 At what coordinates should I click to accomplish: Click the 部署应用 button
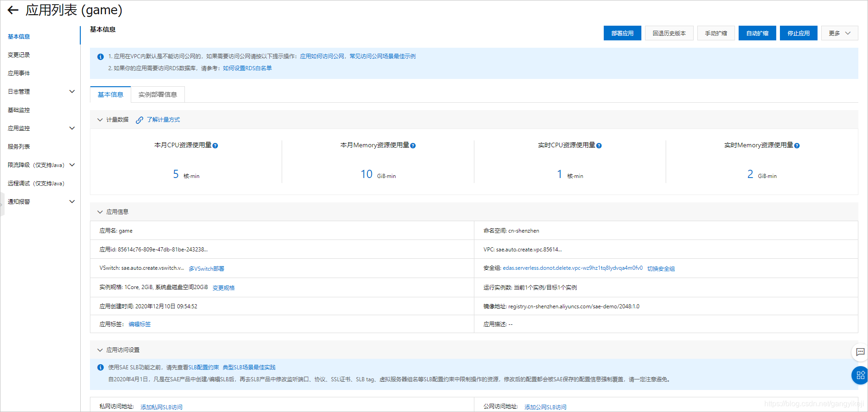pyautogui.click(x=622, y=33)
